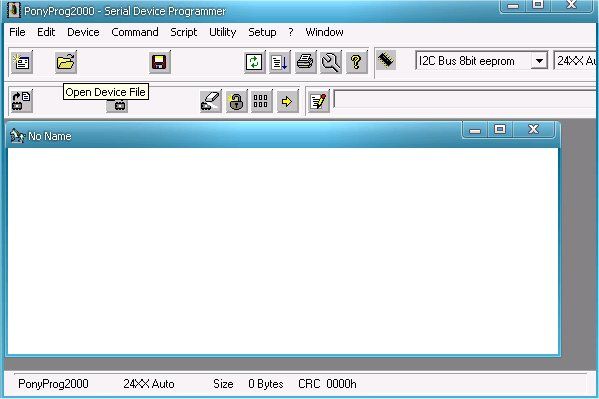The width and height of the screenshot is (599, 399).
Task: Open a device file with folder icon
Action: (66, 62)
